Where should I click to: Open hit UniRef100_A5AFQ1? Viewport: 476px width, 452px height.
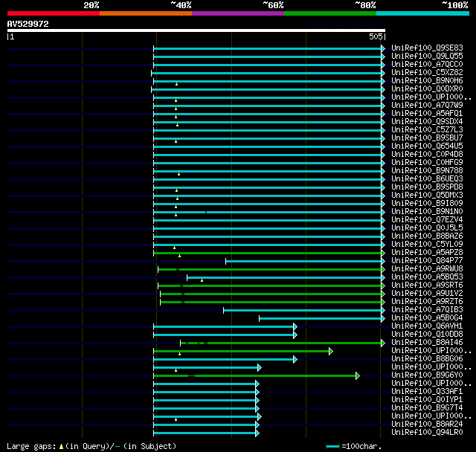pyautogui.click(x=427, y=114)
